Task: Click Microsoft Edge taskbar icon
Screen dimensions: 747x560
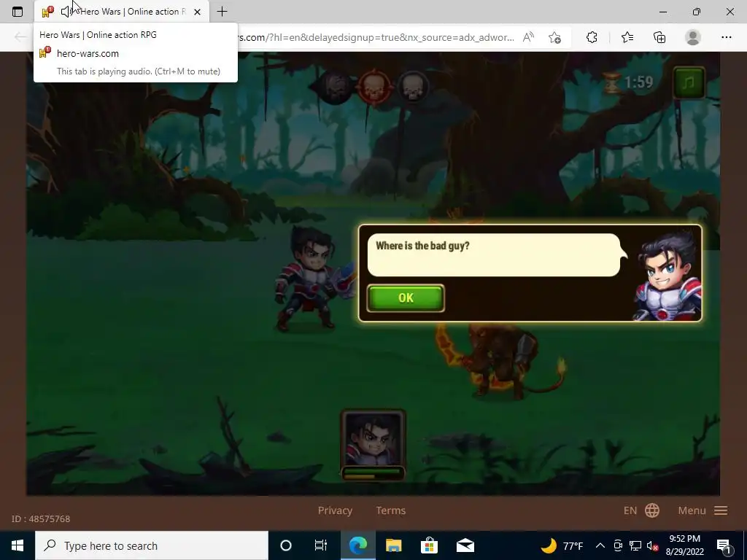Action: tap(357, 545)
